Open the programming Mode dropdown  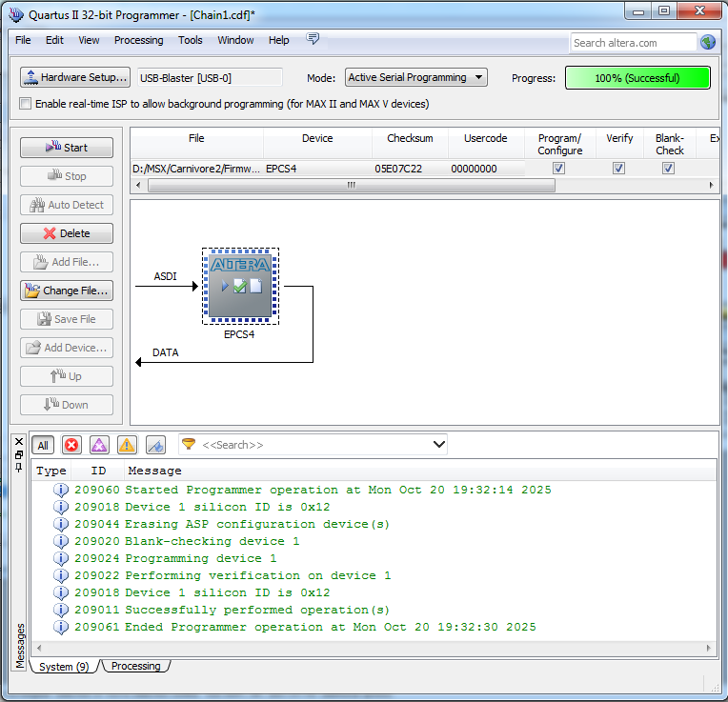(416, 77)
